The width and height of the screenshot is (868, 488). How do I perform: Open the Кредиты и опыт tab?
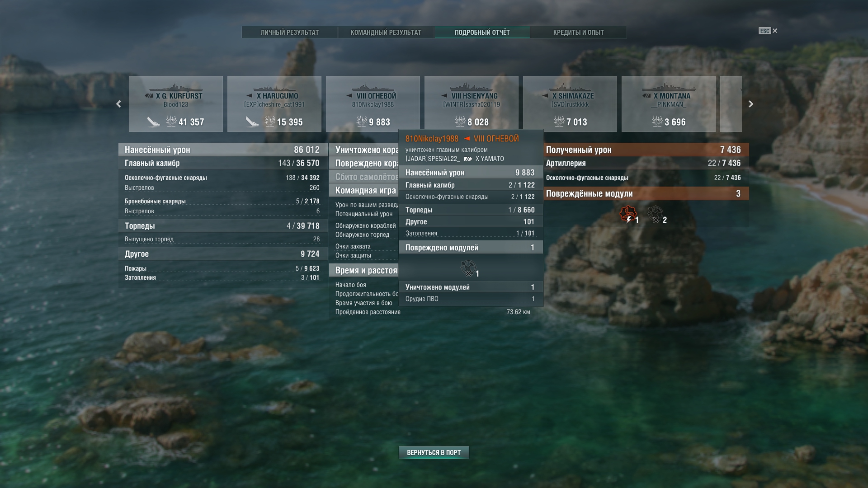pyautogui.click(x=579, y=32)
